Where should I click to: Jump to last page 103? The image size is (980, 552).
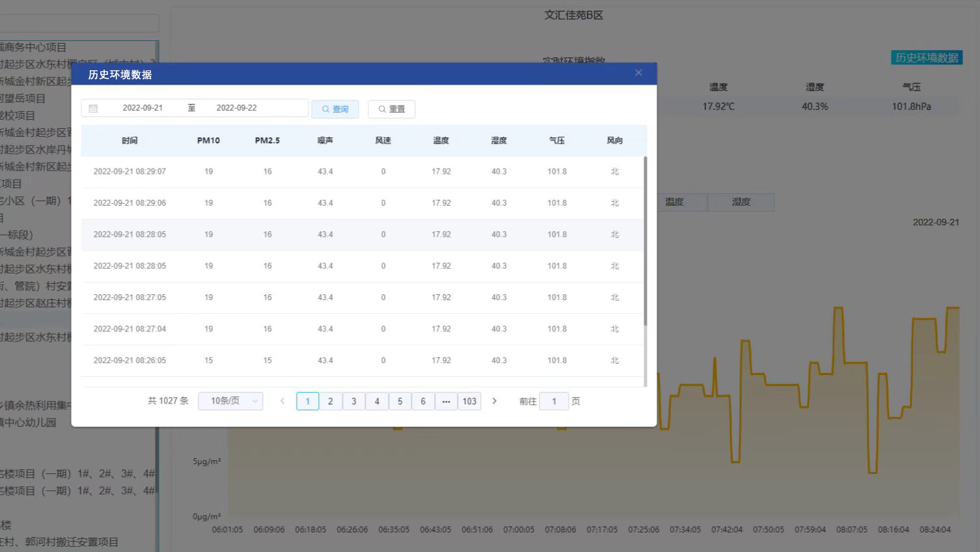coord(470,401)
